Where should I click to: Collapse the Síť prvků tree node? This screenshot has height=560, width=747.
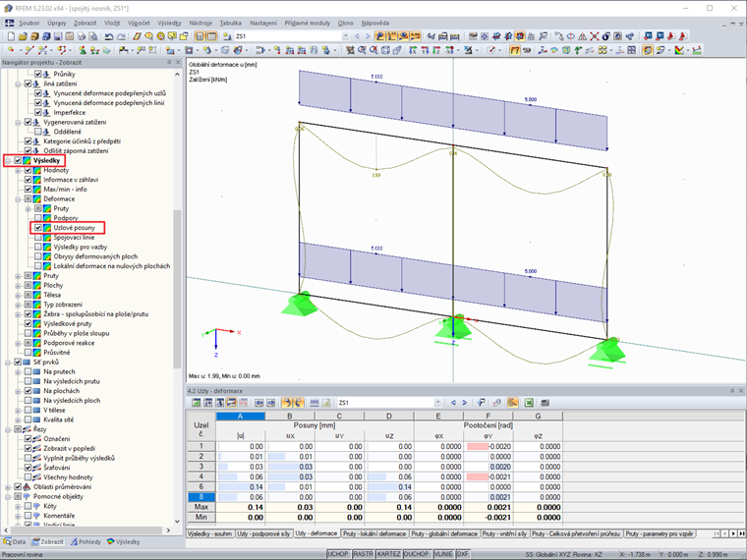coord(8,363)
